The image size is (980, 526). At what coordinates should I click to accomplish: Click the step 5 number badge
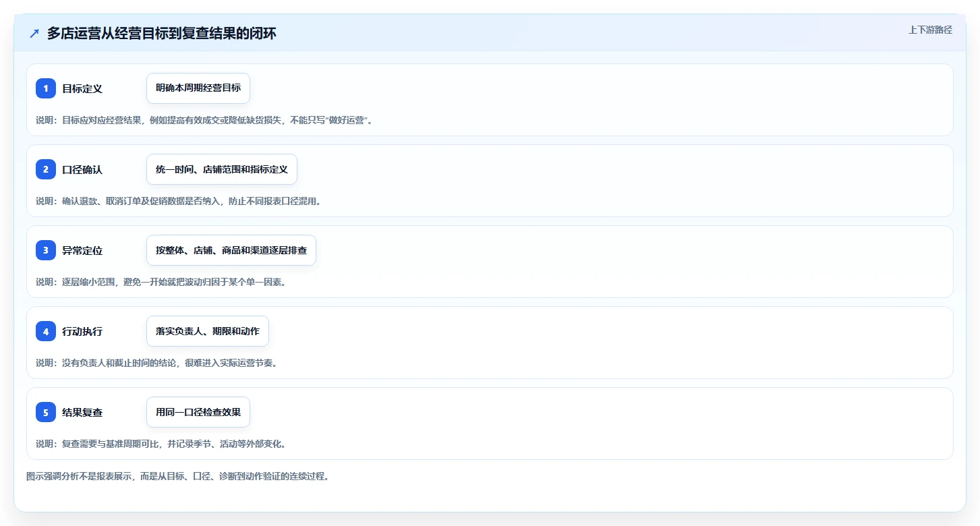point(46,412)
